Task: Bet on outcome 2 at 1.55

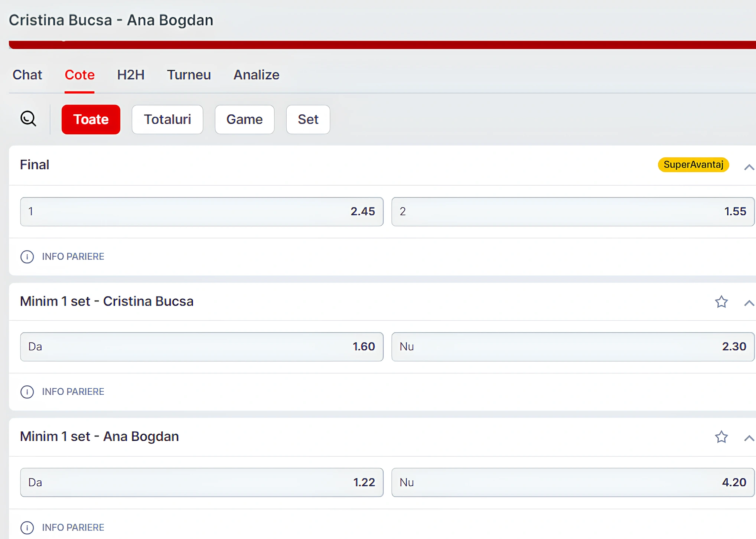Action: [x=573, y=212]
